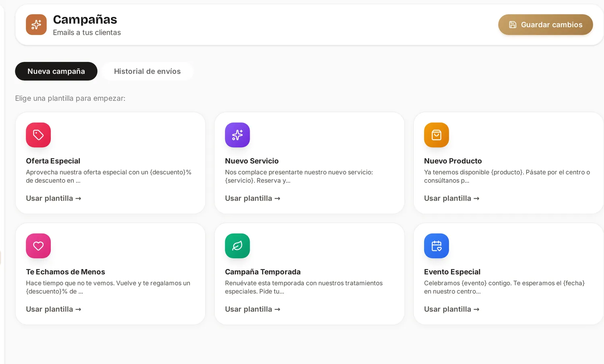Click the Oferta Especial card title
This screenshot has width=604, height=364.
click(53, 161)
